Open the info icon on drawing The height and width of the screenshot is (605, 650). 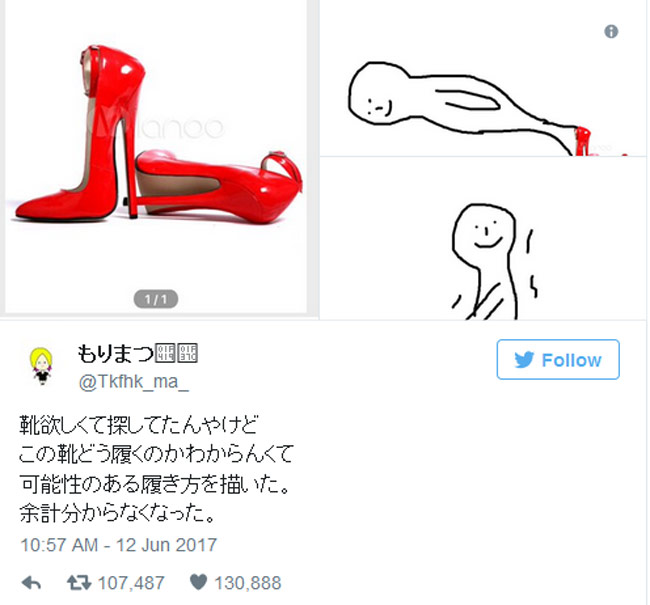(x=611, y=31)
